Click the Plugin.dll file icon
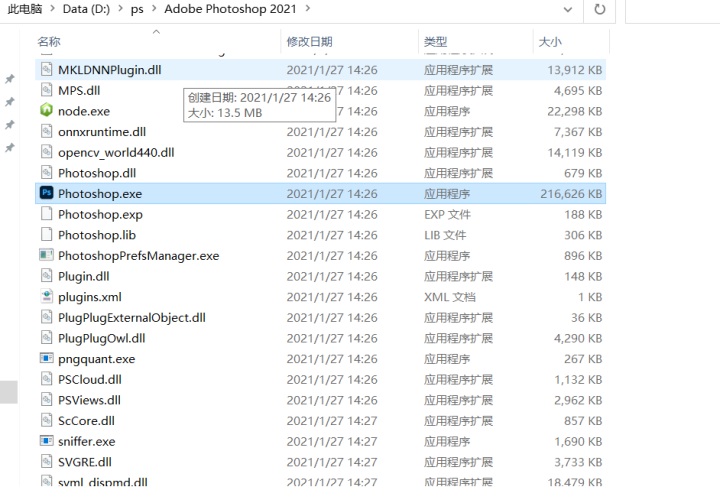 [x=46, y=276]
